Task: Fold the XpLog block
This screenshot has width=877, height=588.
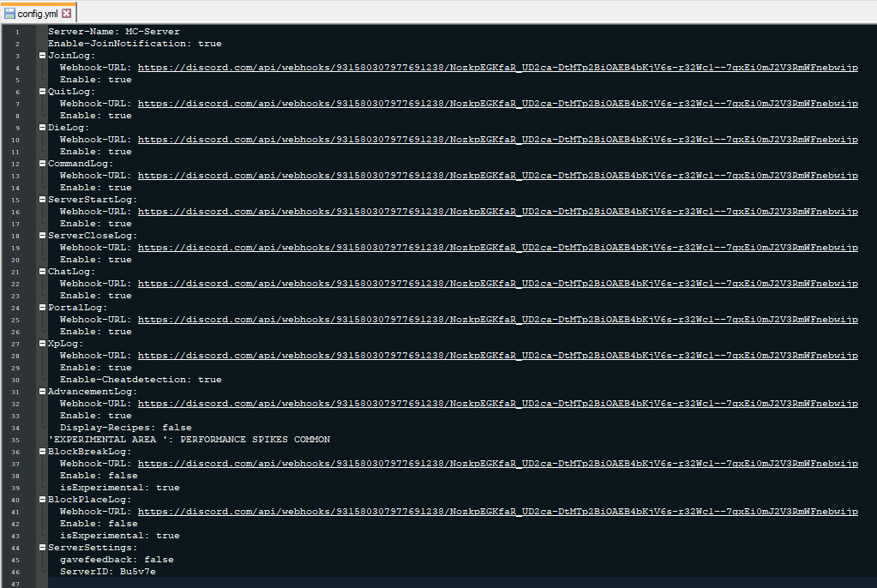Action: coord(42,344)
